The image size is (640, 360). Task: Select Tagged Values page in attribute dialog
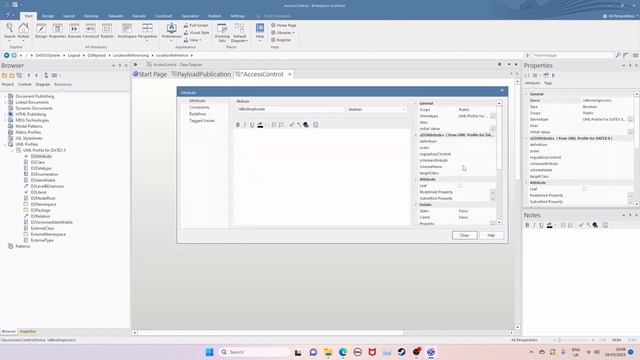click(202, 121)
